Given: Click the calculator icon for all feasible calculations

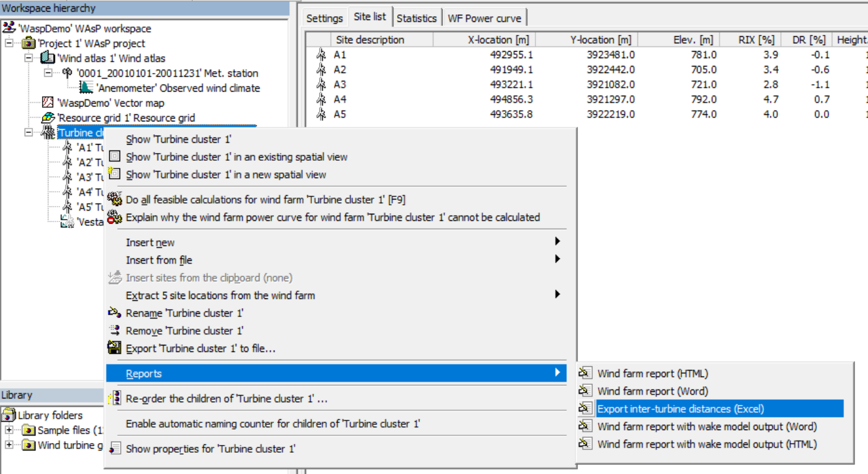Looking at the screenshot, I should [x=114, y=200].
